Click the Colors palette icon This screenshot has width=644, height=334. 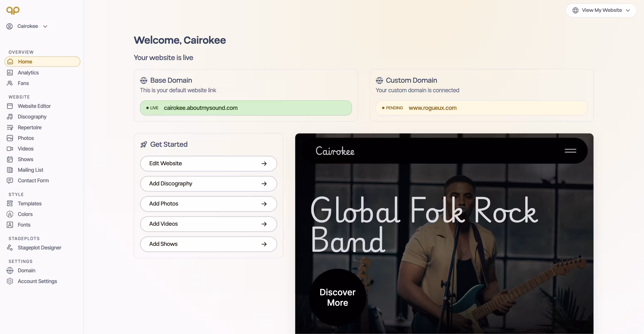(x=10, y=214)
